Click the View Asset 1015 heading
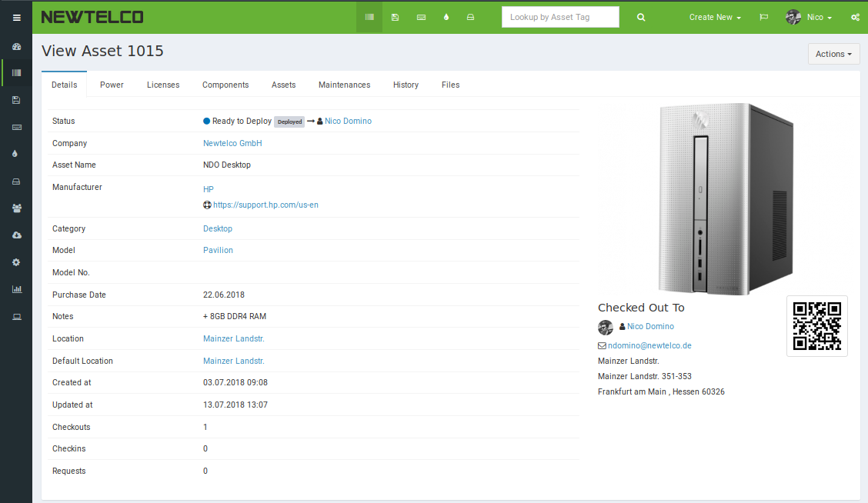The height and width of the screenshot is (503, 868). 102,51
